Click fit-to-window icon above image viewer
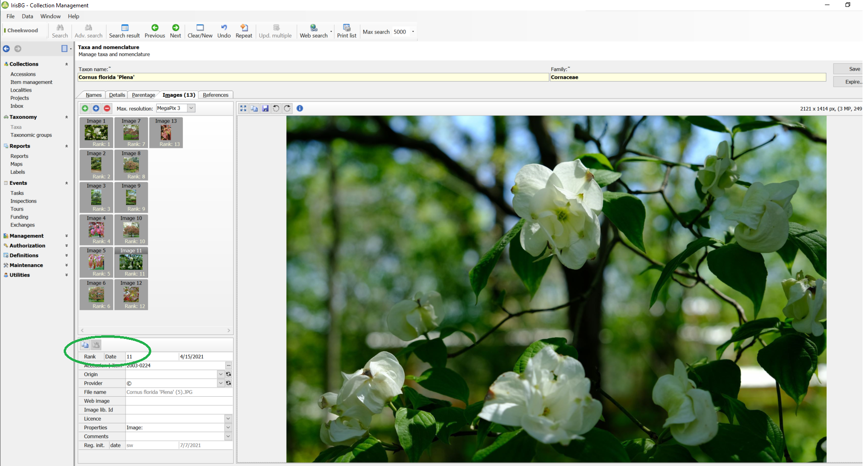This screenshot has width=868, height=466. (243, 108)
